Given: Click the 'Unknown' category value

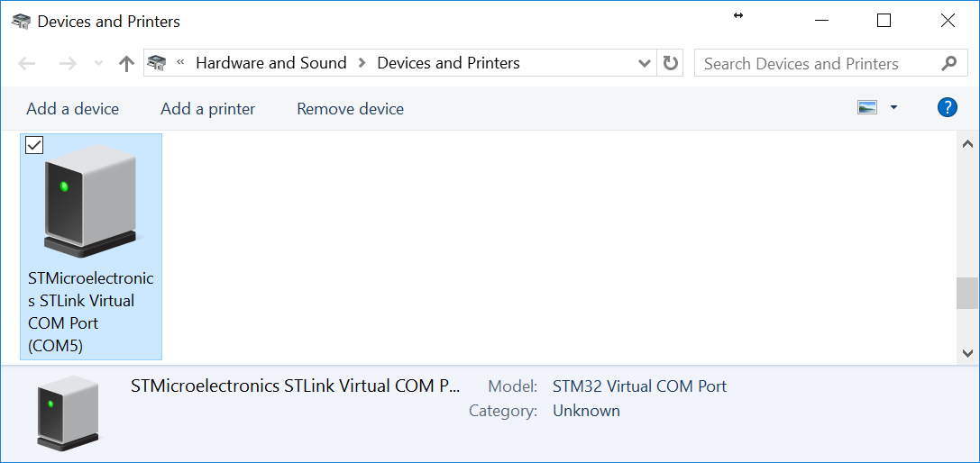Looking at the screenshot, I should tap(586, 411).
